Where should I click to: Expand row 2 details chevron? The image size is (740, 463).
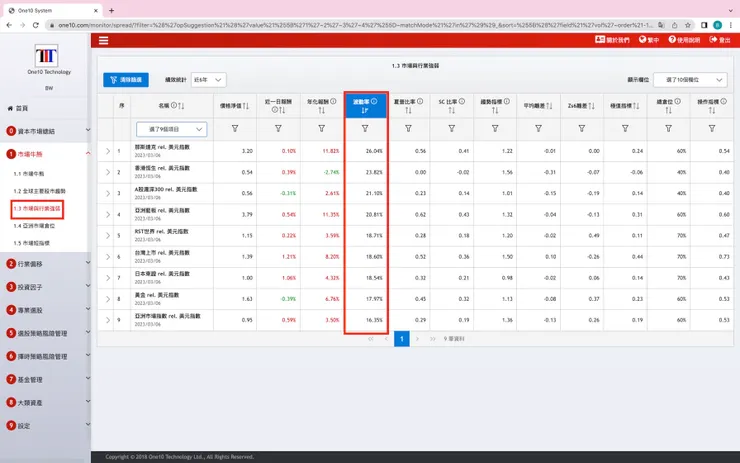(108, 172)
